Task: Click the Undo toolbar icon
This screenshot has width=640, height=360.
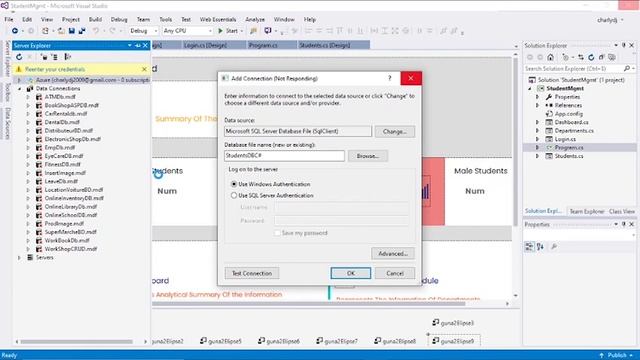Action: coord(96,31)
